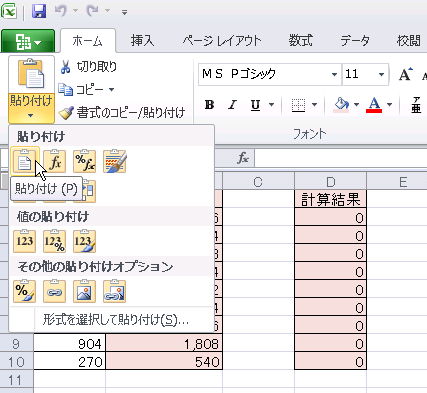Click 書式のコピー/貼り付け format painter
This screenshot has height=393, width=427.
coord(122,113)
